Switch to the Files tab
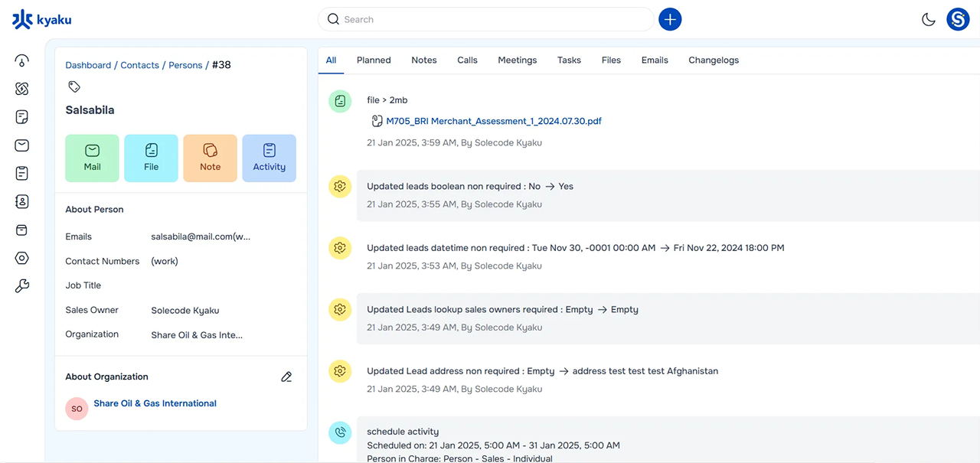 (611, 60)
